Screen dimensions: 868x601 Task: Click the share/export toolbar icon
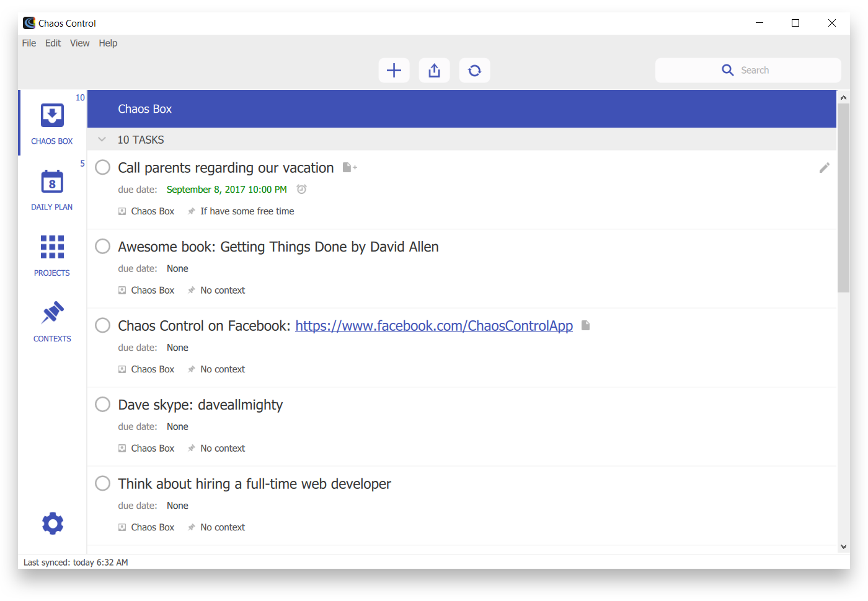pyautogui.click(x=434, y=71)
